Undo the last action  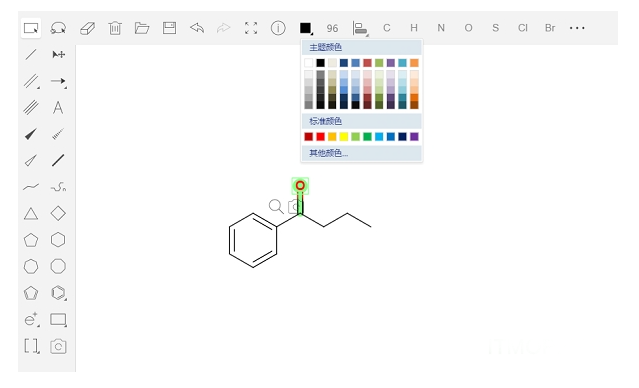tap(197, 28)
